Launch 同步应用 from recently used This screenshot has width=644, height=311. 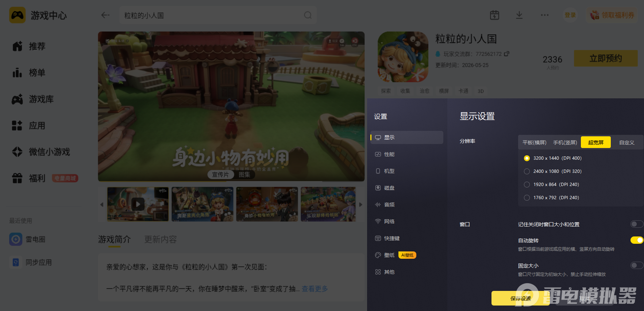[x=31, y=262]
